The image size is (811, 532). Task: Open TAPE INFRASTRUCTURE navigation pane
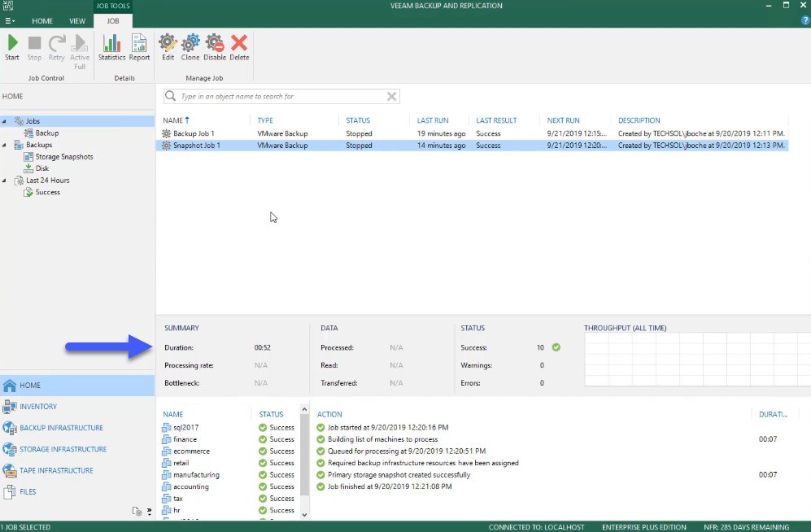(77, 470)
